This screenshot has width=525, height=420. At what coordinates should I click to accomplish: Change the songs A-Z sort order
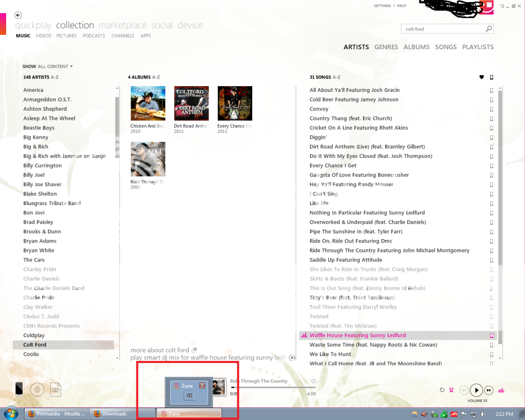click(x=336, y=77)
